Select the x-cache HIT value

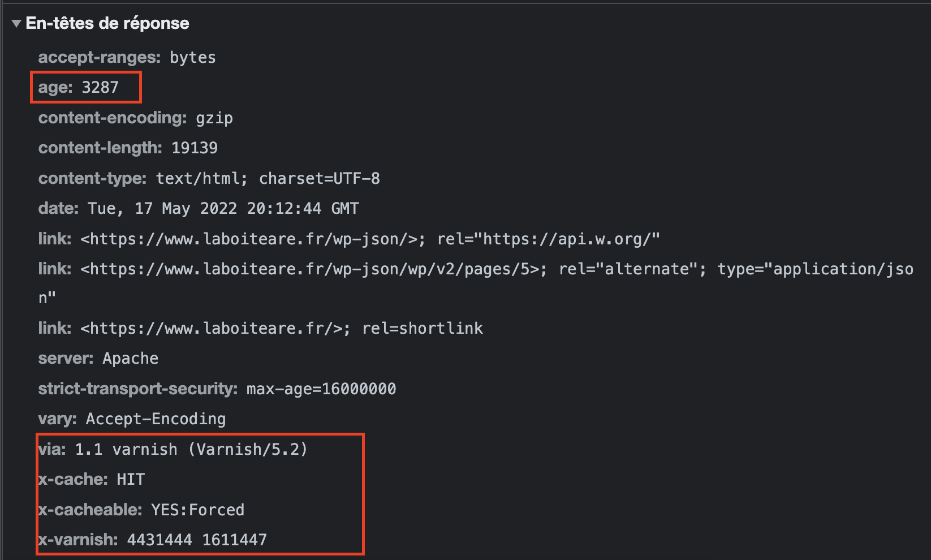pos(131,479)
